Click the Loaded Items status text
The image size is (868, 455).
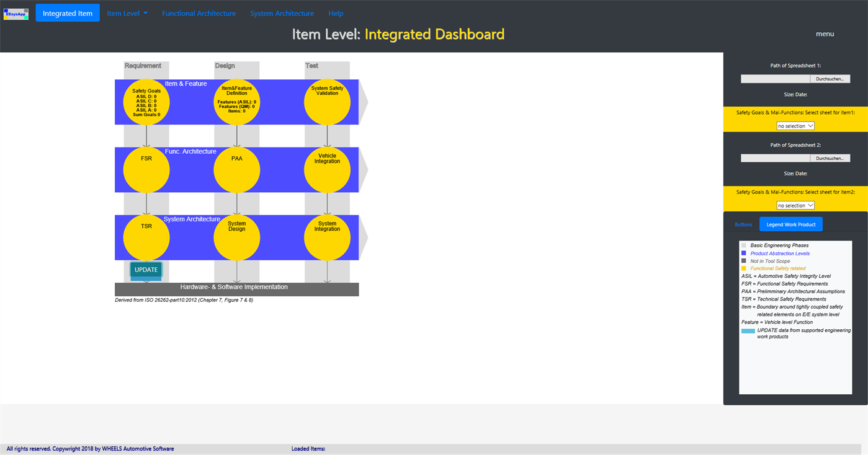[308, 449]
